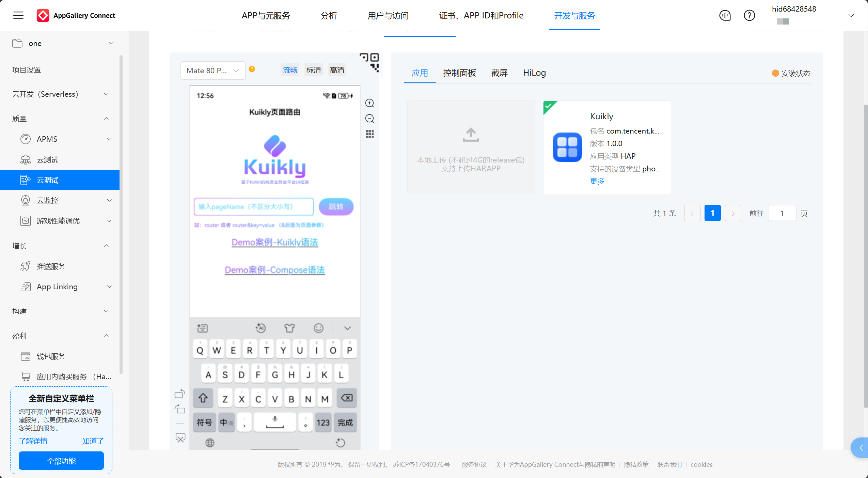Image resolution: width=868 pixels, height=478 pixels.
Task: Click the 全部功能 button
Action: (x=61, y=461)
